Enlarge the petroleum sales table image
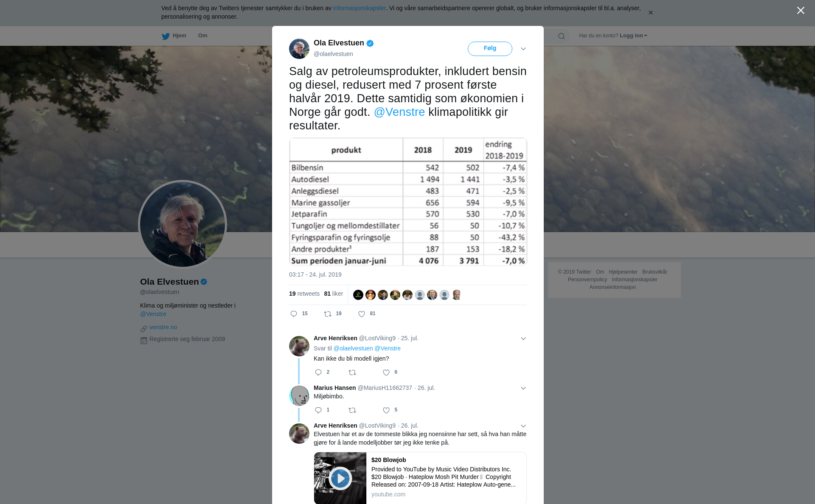Screen dimensions: 815x504 coord(408,202)
